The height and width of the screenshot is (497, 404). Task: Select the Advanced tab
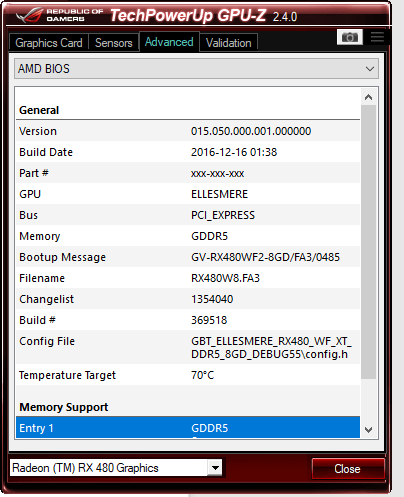tap(169, 42)
